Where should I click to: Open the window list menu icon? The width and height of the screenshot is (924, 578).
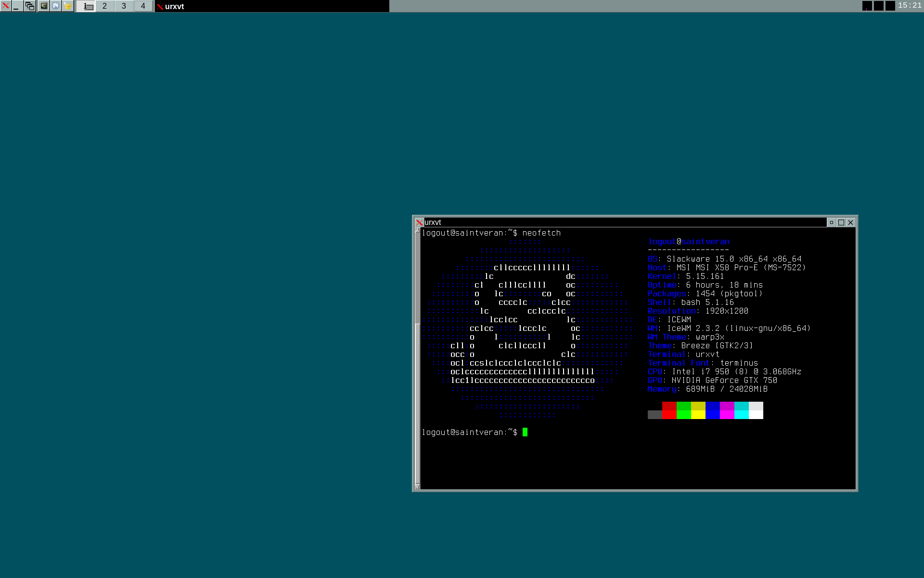pos(29,6)
